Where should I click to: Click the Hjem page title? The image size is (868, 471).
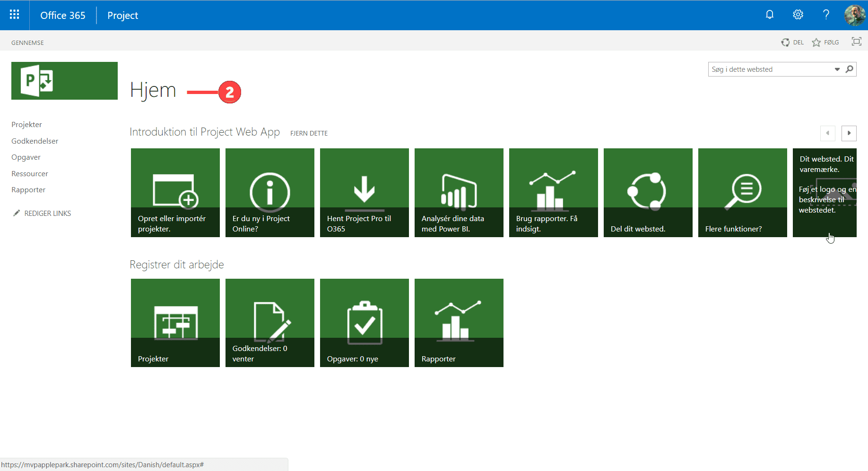point(153,90)
